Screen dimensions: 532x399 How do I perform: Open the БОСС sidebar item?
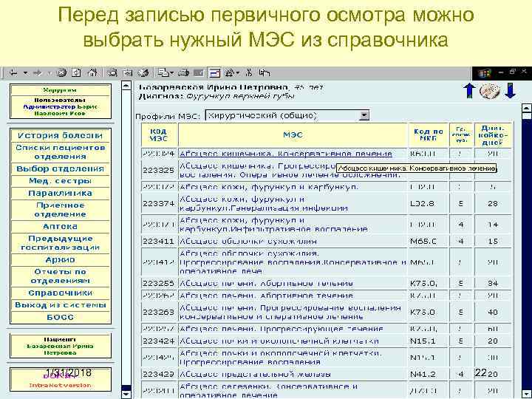click(x=60, y=317)
